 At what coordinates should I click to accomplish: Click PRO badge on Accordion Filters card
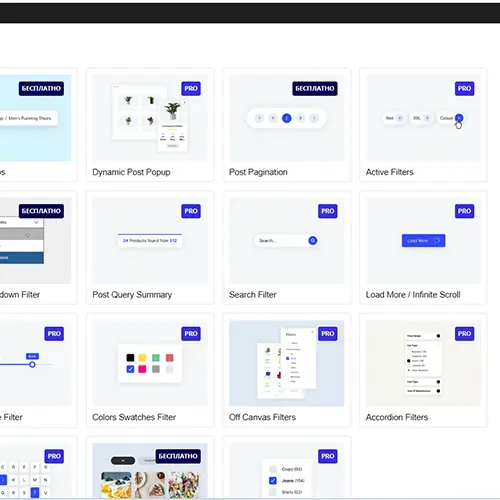(x=464, y=333)
